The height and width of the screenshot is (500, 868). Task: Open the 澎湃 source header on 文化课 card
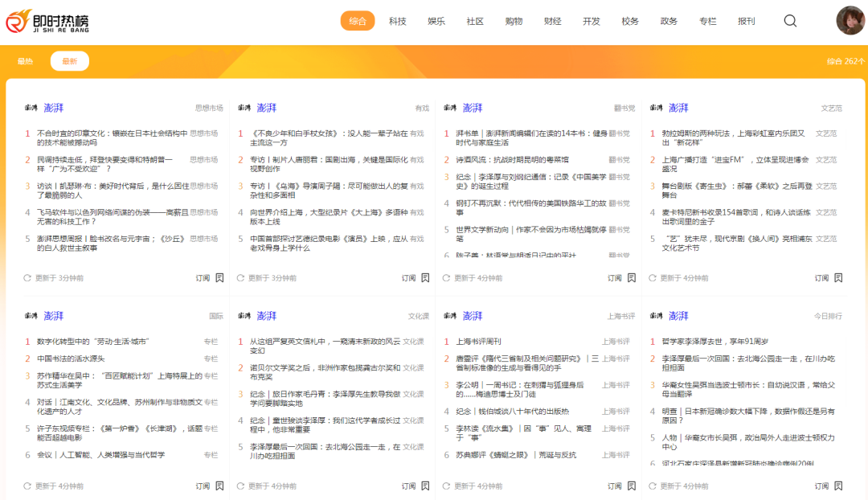coord(266,316)
